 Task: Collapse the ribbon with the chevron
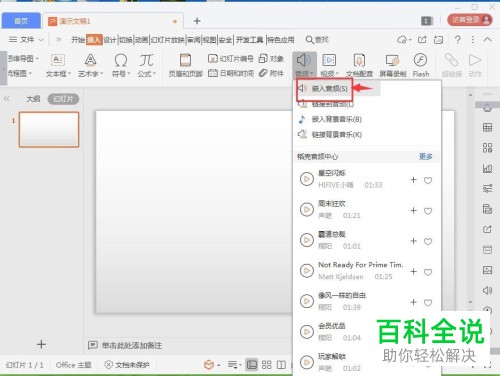[487, 40]
